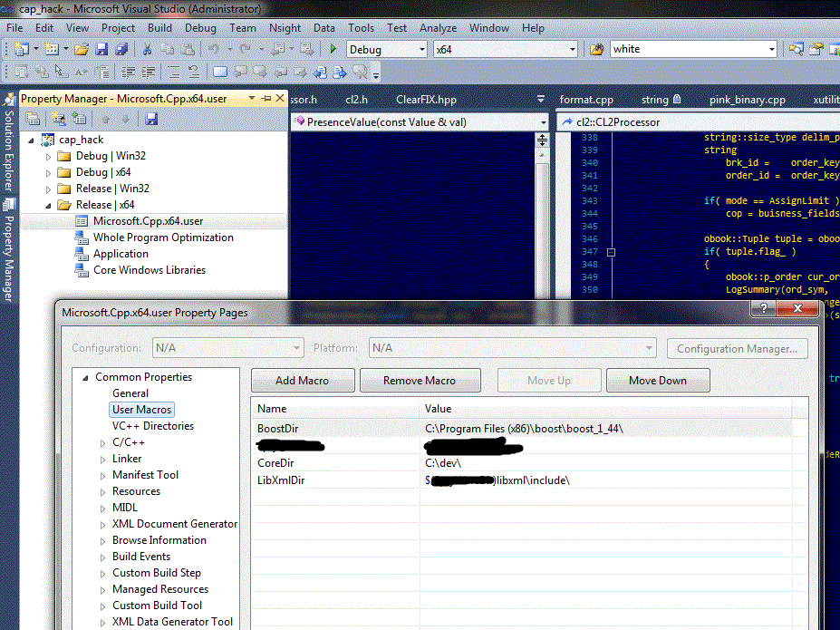Open the Debug menu
This screenshot has width=840, height=630.
pyautogui.click(x=200, y=28)
